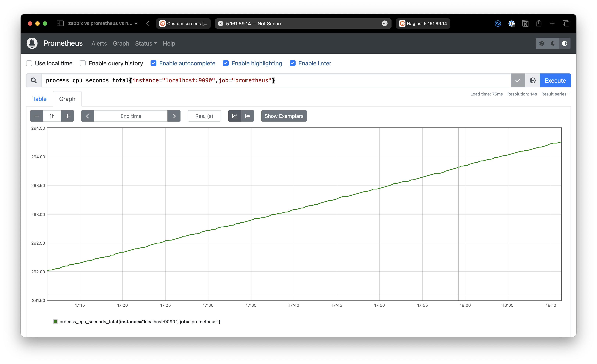Click the Prometheus logo

tap(32, 43)
